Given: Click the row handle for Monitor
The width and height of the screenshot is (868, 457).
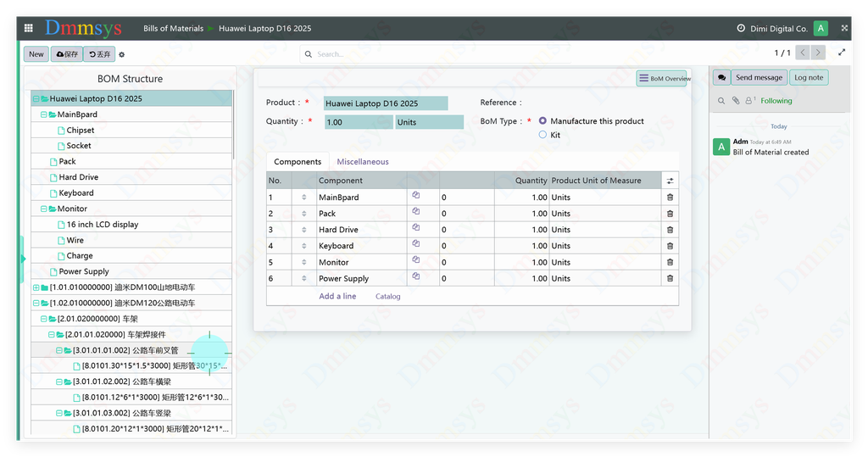Looking at the screenshot, I should (304, 262).
